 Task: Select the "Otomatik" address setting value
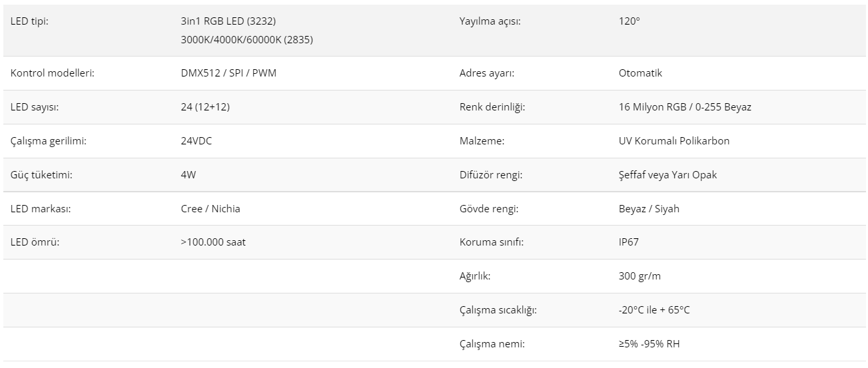[640, 73]
